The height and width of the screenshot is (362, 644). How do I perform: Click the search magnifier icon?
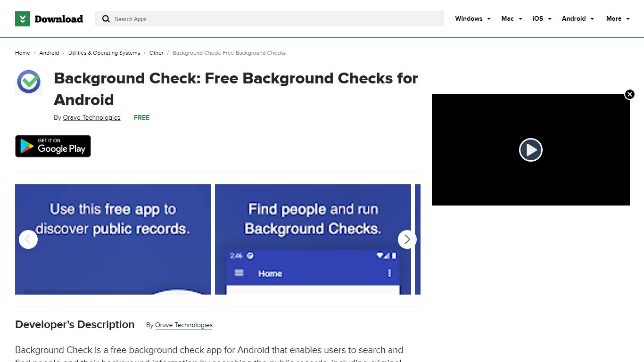click(106, 19)
